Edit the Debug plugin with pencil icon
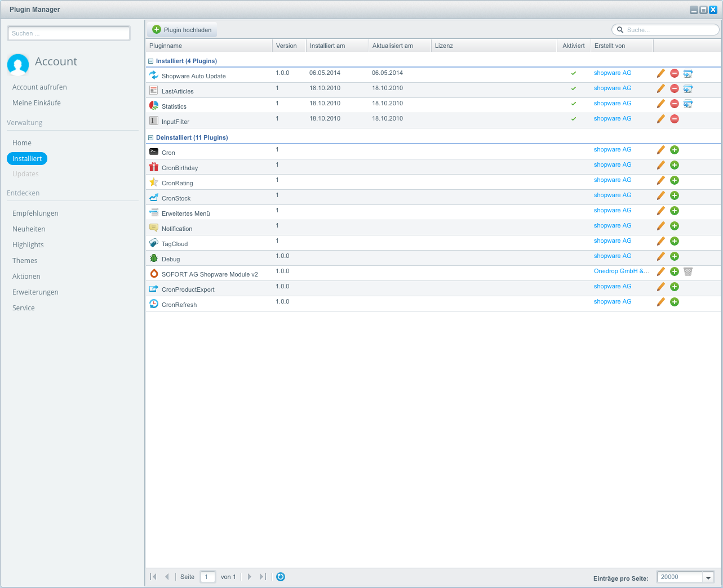The width and height of the screenshot is (723, 588). 661,256
